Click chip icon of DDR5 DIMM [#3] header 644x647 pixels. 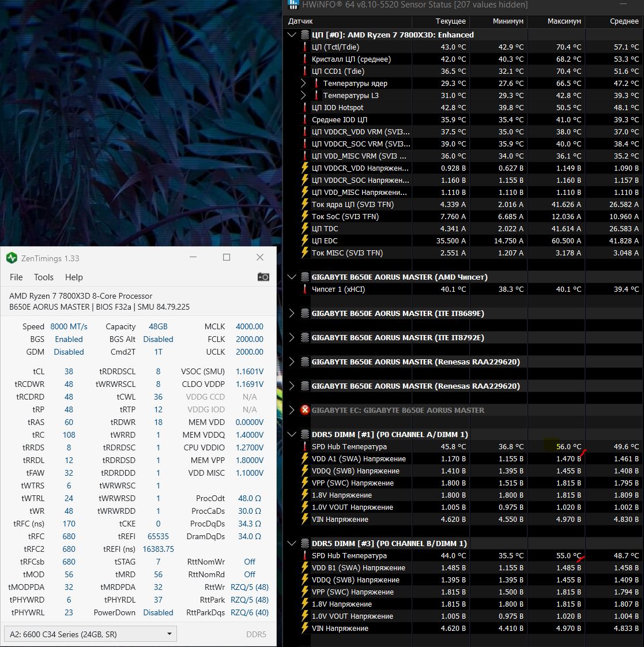point(305,543)
